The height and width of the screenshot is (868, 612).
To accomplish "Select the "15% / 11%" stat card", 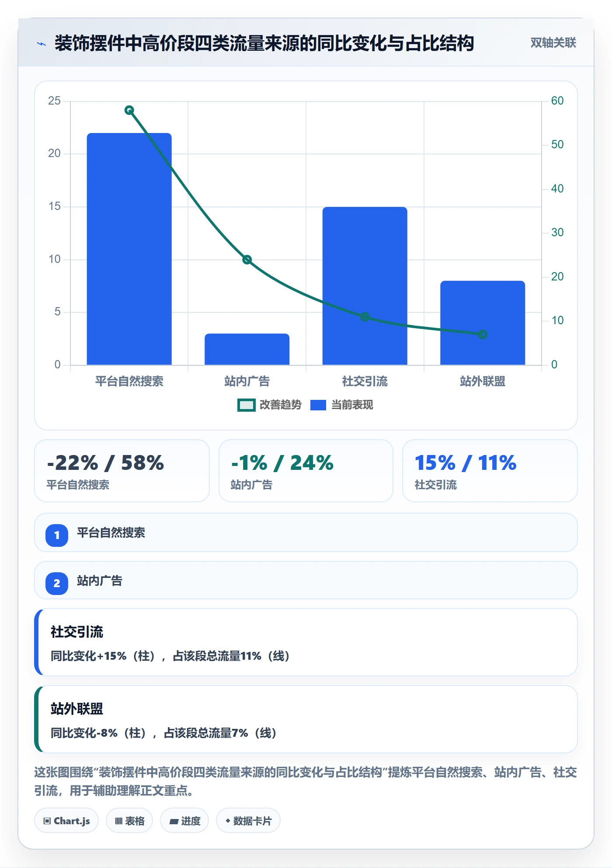I will (490, 471).
